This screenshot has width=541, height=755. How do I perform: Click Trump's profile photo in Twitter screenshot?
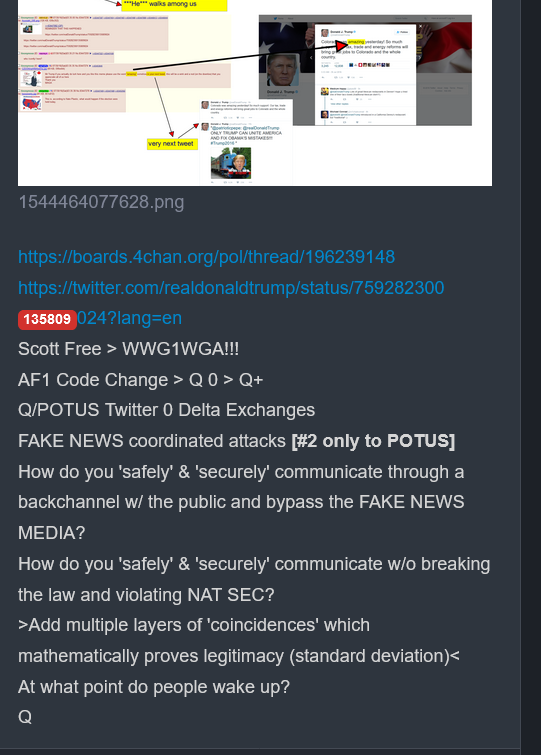point(283,70)
